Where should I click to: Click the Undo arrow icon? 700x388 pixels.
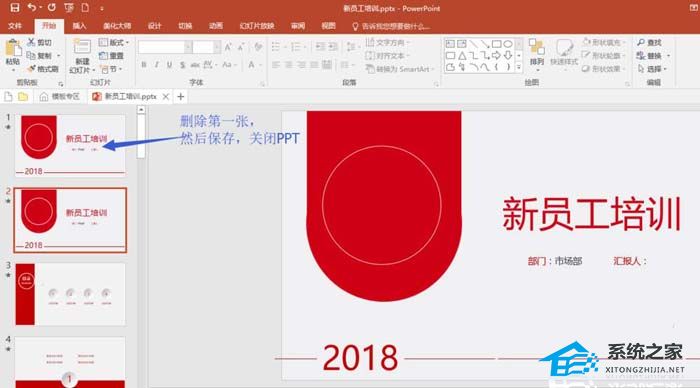[32, 7]
